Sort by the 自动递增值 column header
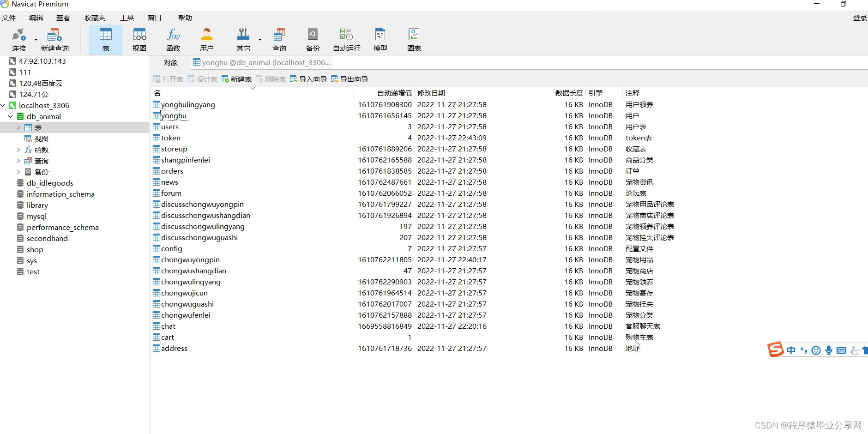The width and height of the screenshot is (868, 434). click(x=384, y=93)
